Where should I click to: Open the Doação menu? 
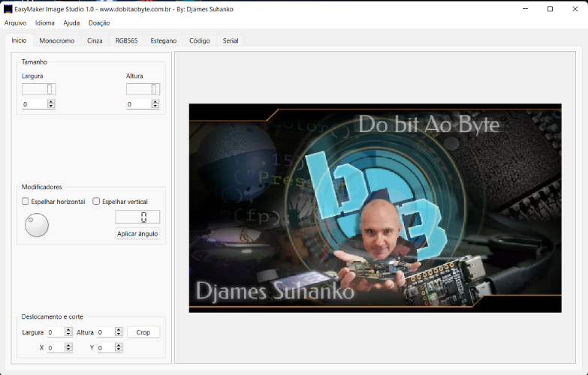point(99,22)
